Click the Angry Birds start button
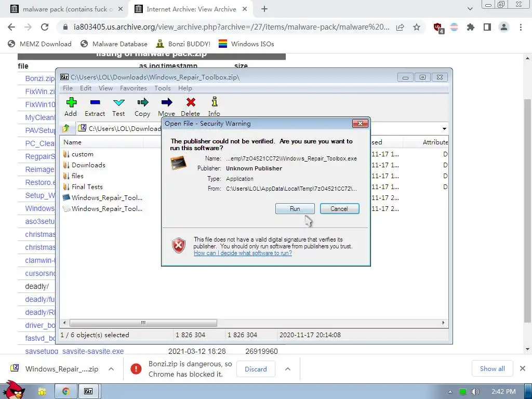532x399 pixels. pyautogui.click(x=14, y=390)
